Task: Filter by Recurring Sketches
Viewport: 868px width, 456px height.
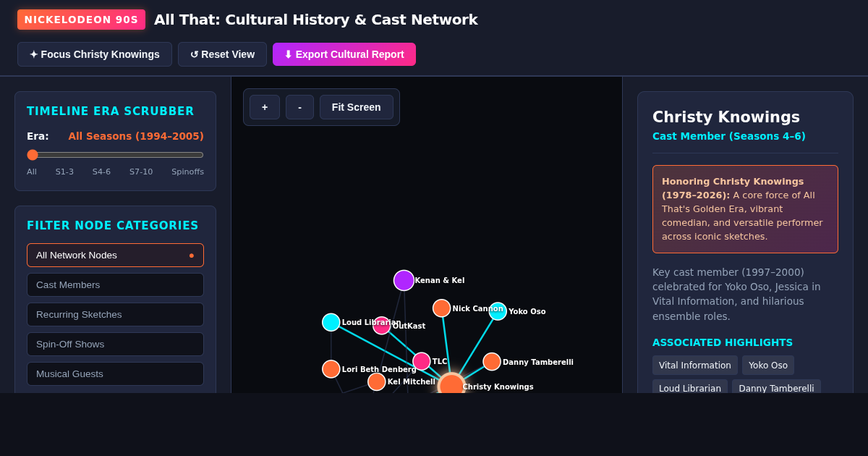Action: click(115, 314)
